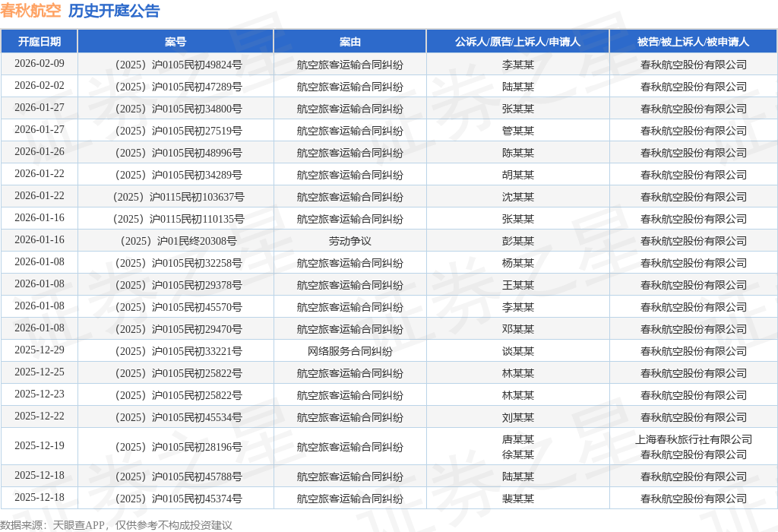Screen dimensions: 778x532
Task: Click the date cell 2025-12-23
Action: [x=40, y=394]
